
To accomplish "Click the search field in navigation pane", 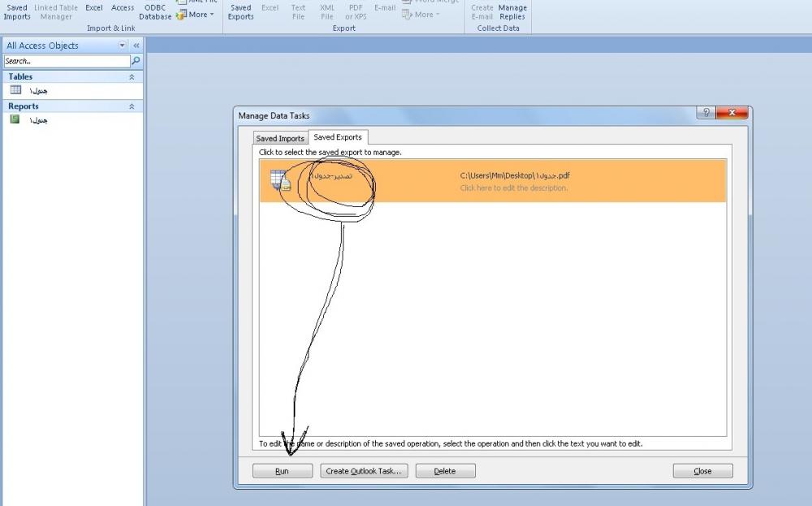I will [x=67, y=61].
